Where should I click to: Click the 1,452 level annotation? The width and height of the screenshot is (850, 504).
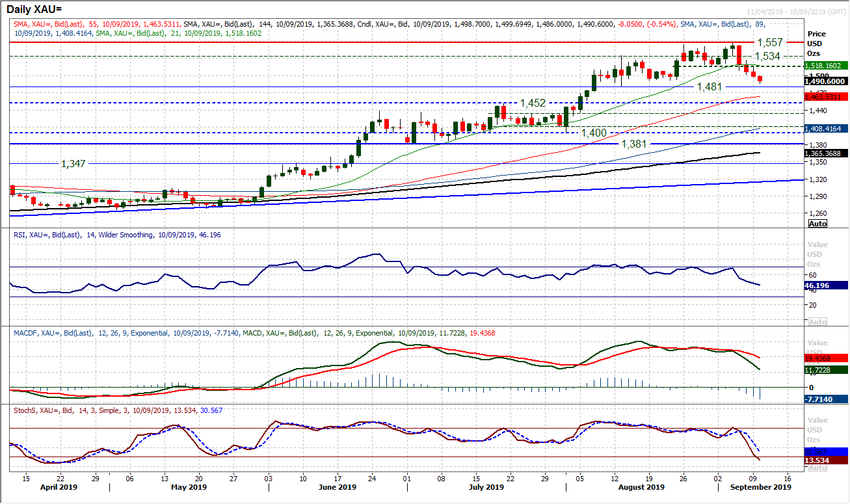point(533,103)
